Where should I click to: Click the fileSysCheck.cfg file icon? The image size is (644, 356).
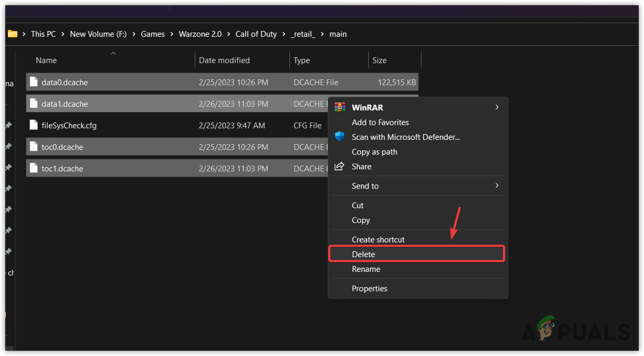[33, 125]
